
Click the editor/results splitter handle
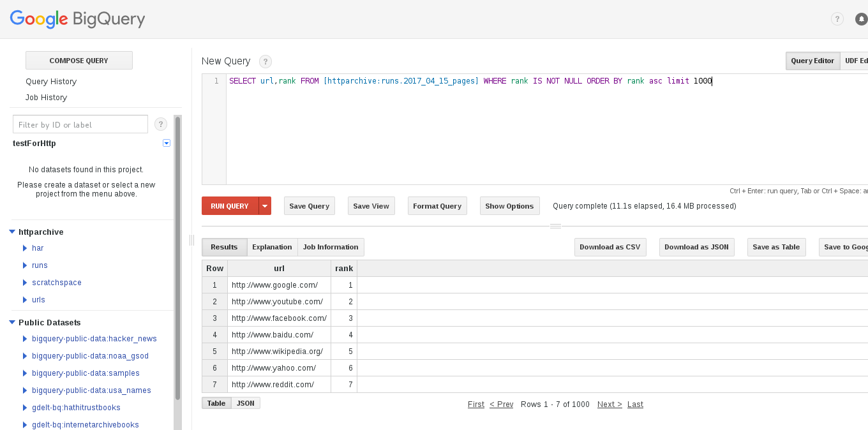coord(555,226)
